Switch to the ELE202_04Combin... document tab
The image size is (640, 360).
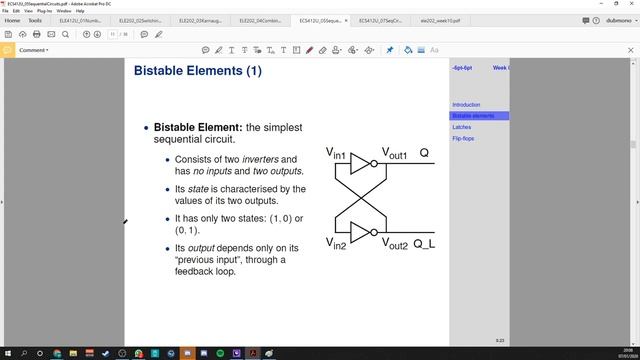tap(260, 20)
